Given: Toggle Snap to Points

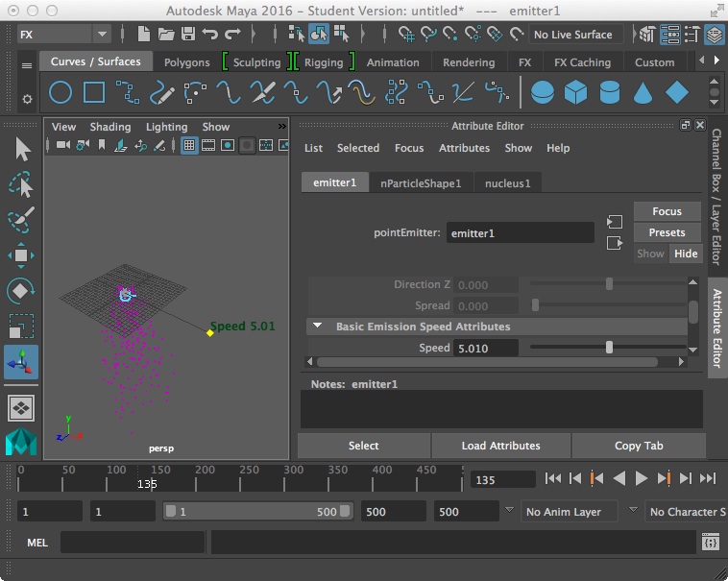Looking at the screenshot, I should click(449, 34).
